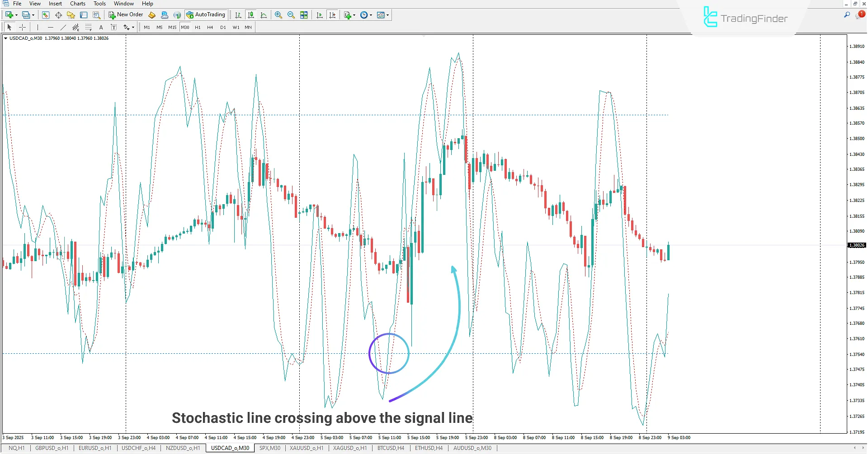Open the Charts menu
The width and height of the screenshot is (868, 454).
pos(78,4)
